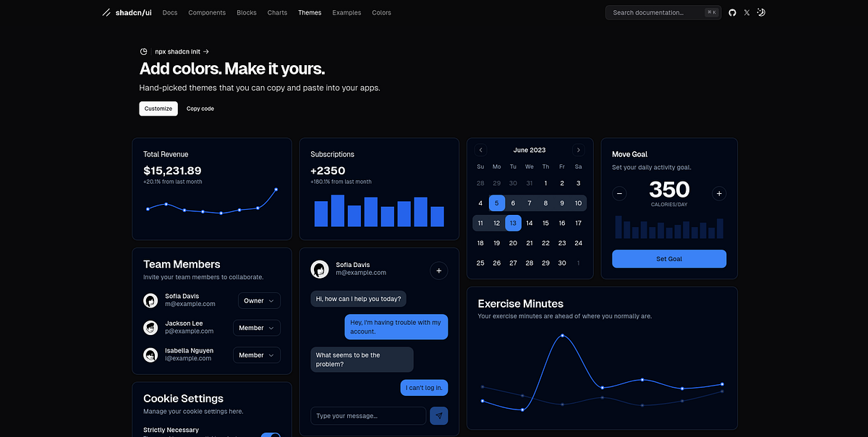Click the clock icon beside npx shadcn init
868x437 pixels.
[x=143, y=51]
